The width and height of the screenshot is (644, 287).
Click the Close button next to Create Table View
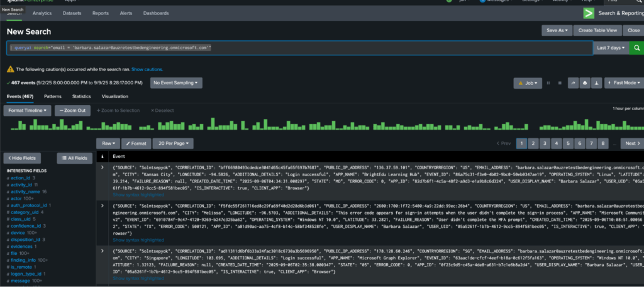(633, 30)
